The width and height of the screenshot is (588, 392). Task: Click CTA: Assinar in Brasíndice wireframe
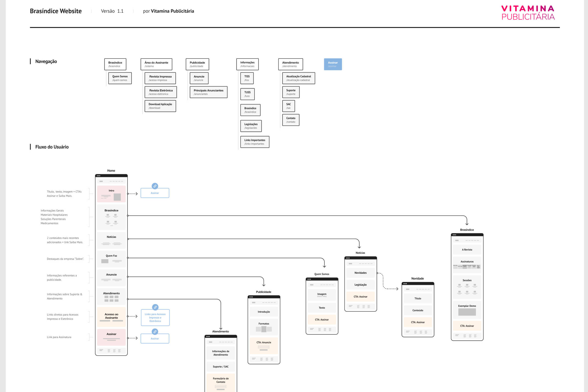tap(467, 326)
